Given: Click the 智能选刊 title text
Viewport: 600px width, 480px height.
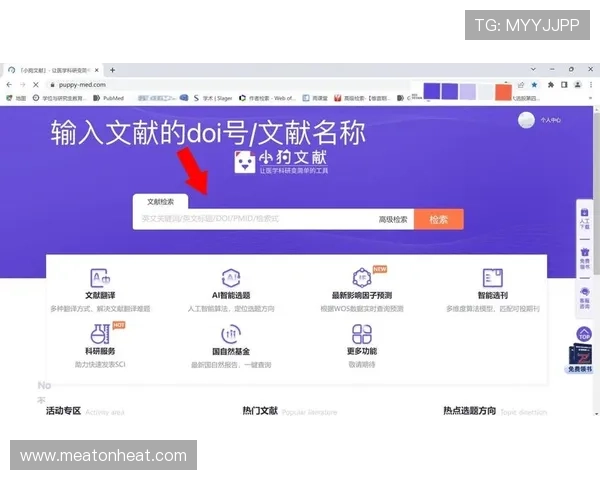Looking at the screenshot, I should [492, 295].
